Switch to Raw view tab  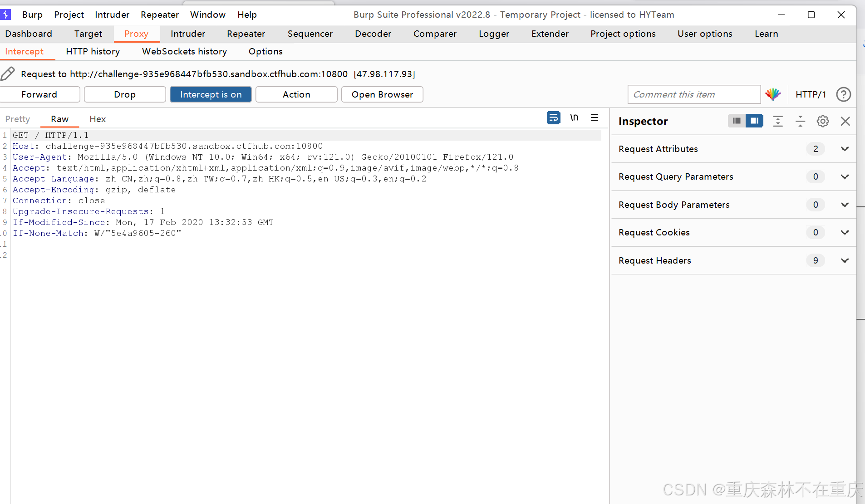click(x=59, y=119)
